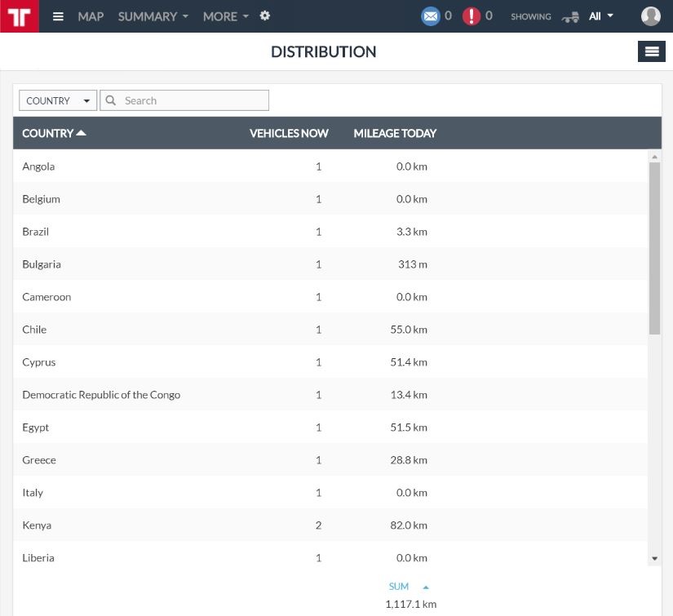Open the settings gear icon
The height and width of the screenshot is (616, 673).
tap(265, 16)
